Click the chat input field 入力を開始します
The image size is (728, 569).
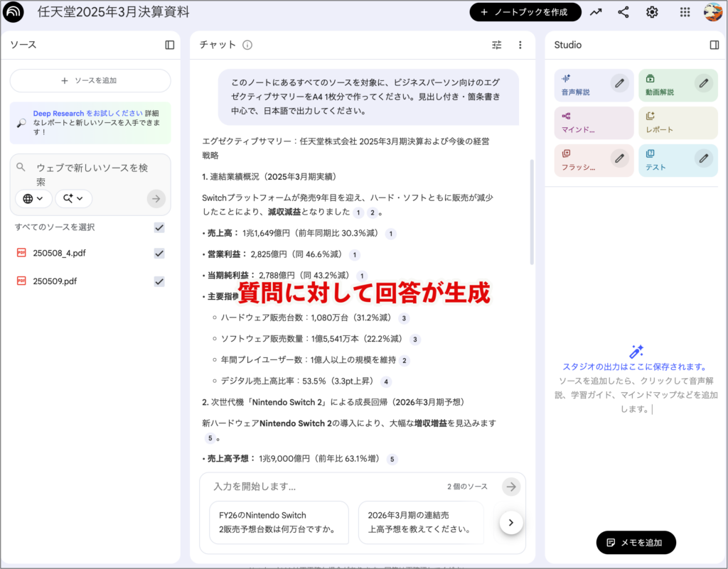[x=320, y=487]
